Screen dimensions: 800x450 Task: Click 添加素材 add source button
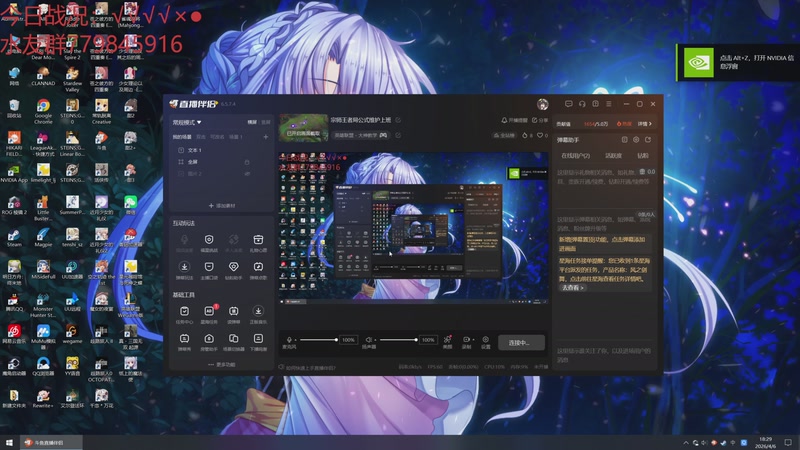click(222, 206)
